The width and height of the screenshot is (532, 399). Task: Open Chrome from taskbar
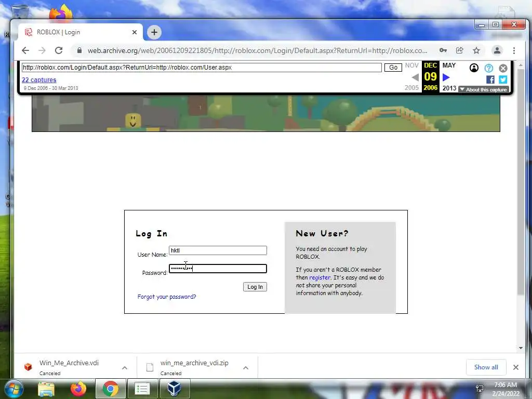tap(111, 389)
